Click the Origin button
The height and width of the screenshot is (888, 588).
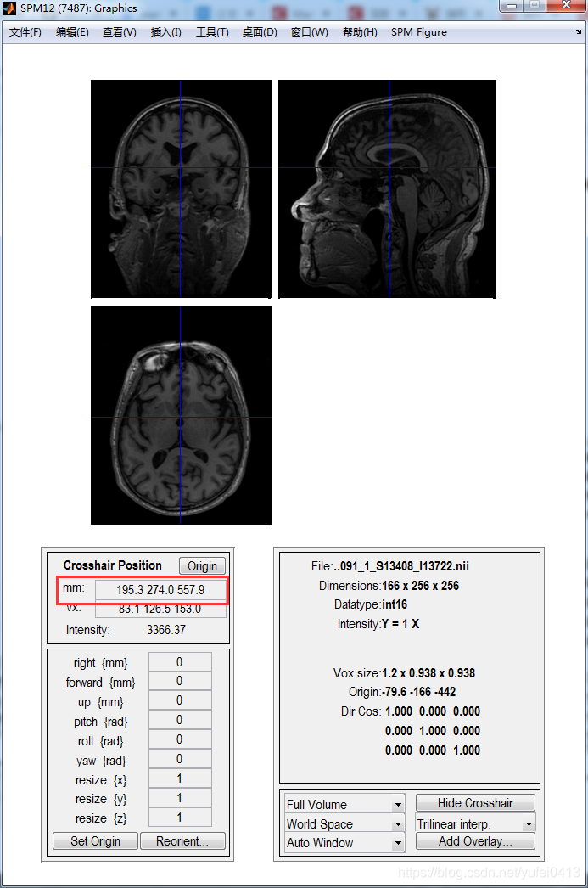coord(202,565)
